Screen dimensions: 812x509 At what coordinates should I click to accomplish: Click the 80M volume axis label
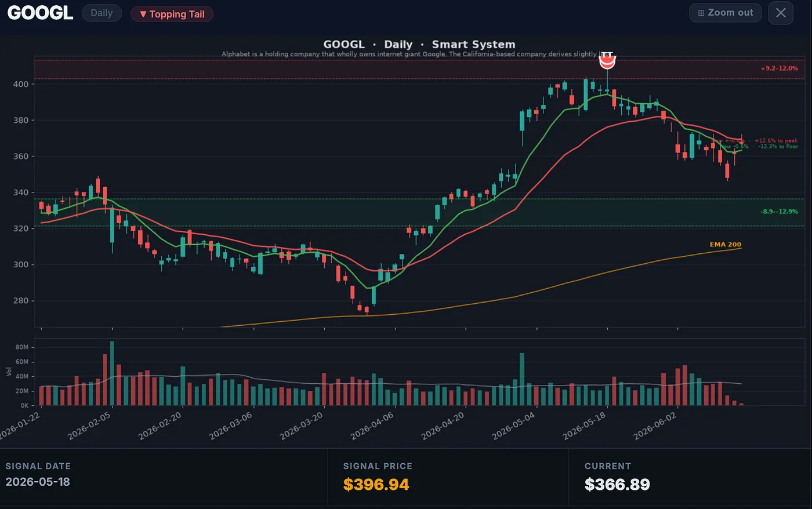point(22,347)
